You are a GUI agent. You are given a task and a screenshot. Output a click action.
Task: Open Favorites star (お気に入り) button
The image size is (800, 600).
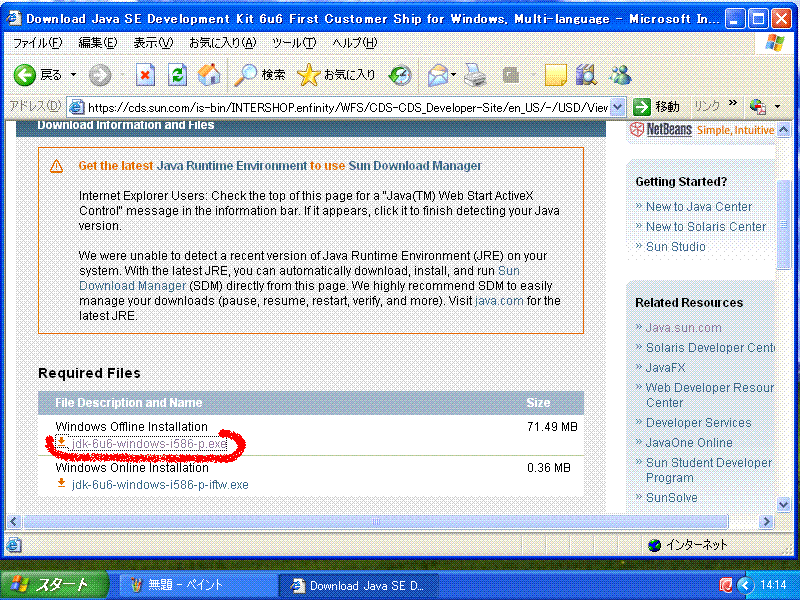click(336, 76)
